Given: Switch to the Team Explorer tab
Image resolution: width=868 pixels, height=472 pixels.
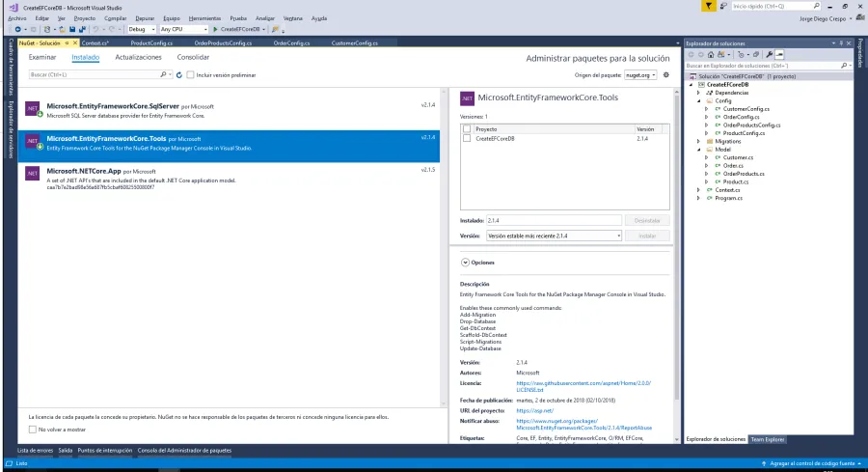Looking at the screenshot, I should (768, 439).
